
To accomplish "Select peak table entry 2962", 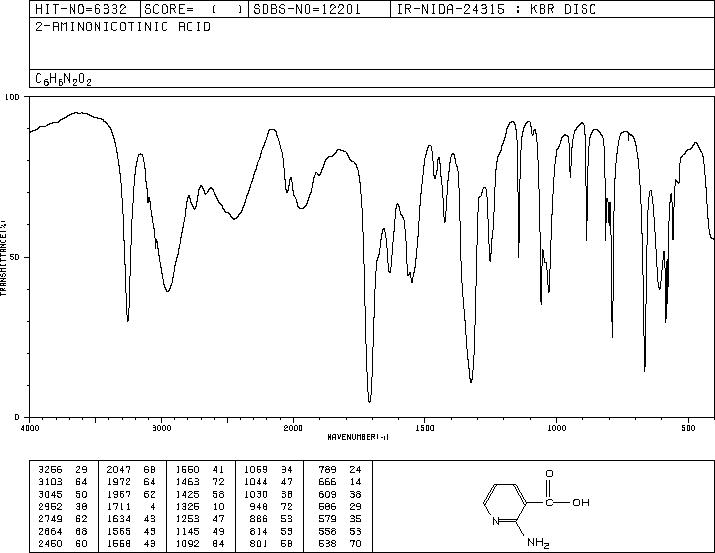I will (x=50, y=506).
